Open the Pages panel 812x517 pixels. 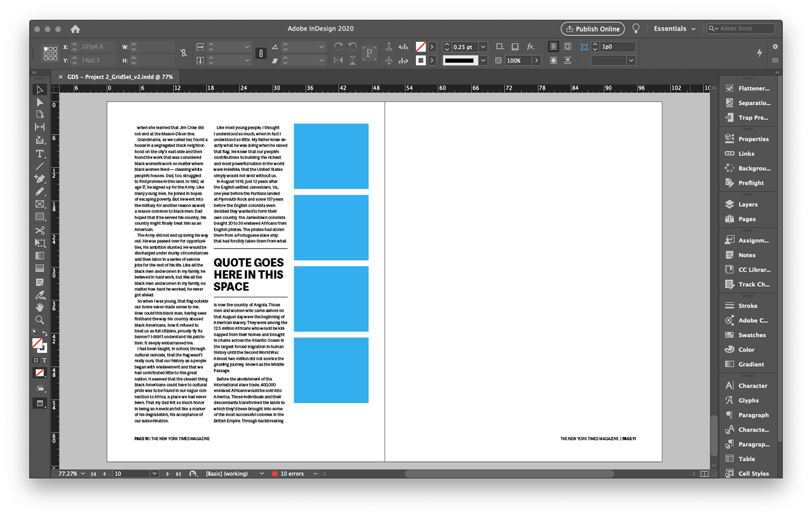tap(747, 219)
